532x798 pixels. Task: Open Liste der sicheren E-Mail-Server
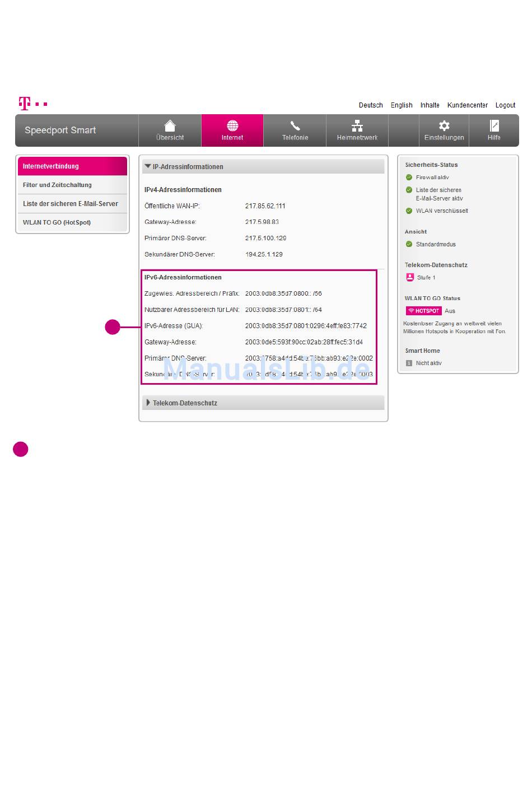pos(73,204)
